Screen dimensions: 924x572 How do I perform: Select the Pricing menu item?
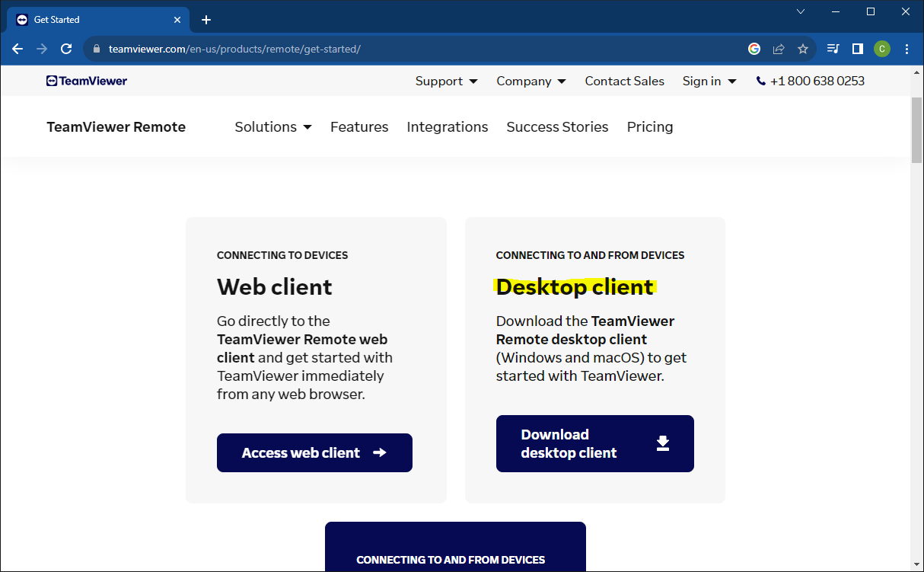pos(649,126)
